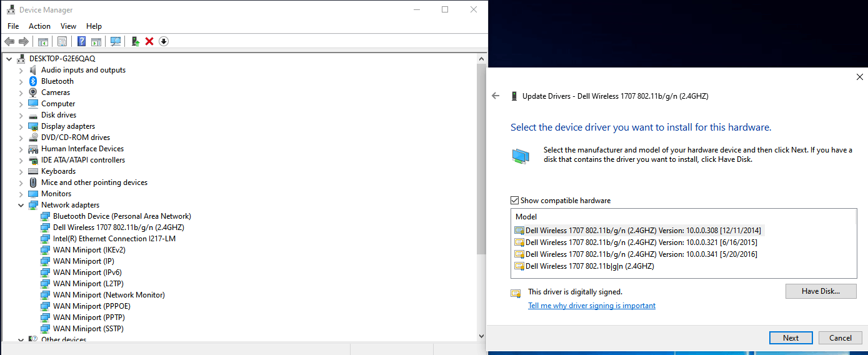Click the Device Manager vertical scrollbar thumb
This screenshot has height=355, width=868.
click(481, 159)
